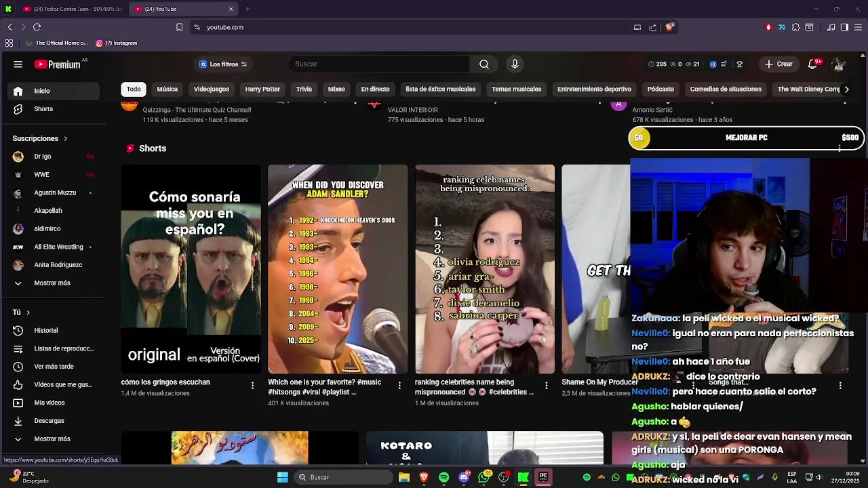The image size is (868, 488).
Task: Share this page from address bar
Action: click(x=652, y=27)
